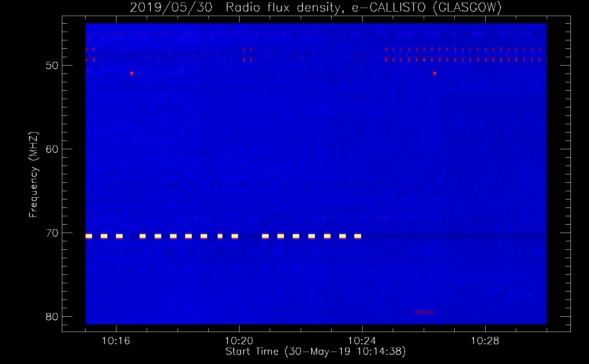Viewport: 589px width, 364px height.
Task: Click the '10:28' time tick label
Action: [485, 341]
